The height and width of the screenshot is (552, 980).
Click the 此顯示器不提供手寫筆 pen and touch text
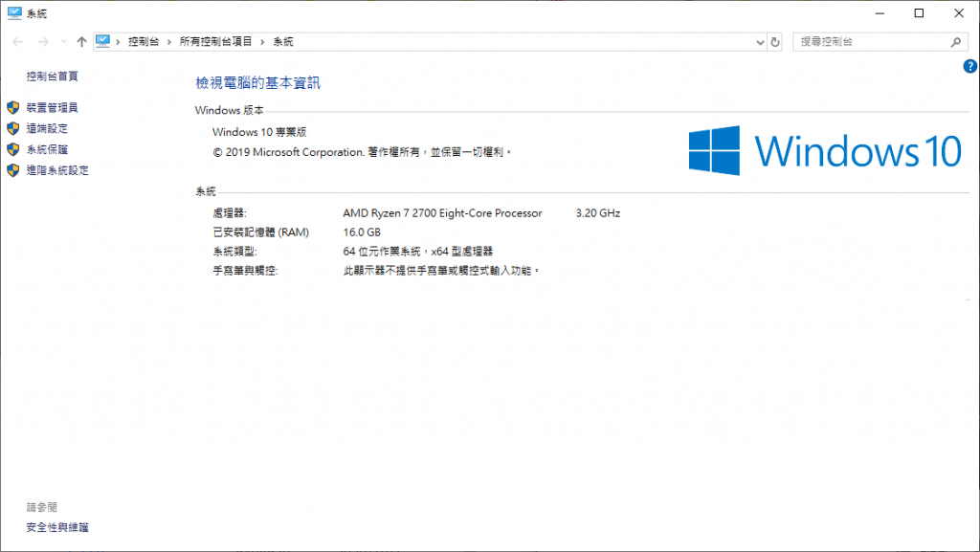pyautogui.click(x=440, y=271)
